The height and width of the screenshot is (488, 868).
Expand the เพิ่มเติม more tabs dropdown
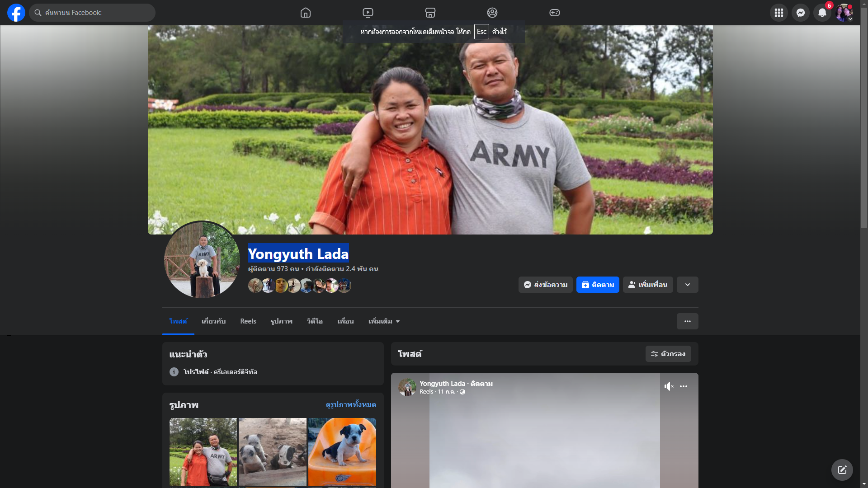pyautogui.click(x=384, y=321)
